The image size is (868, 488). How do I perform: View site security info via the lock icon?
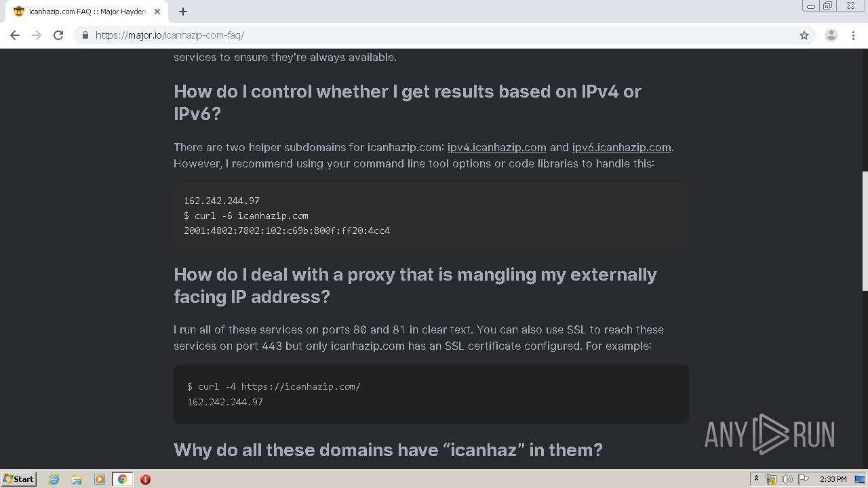85,35
